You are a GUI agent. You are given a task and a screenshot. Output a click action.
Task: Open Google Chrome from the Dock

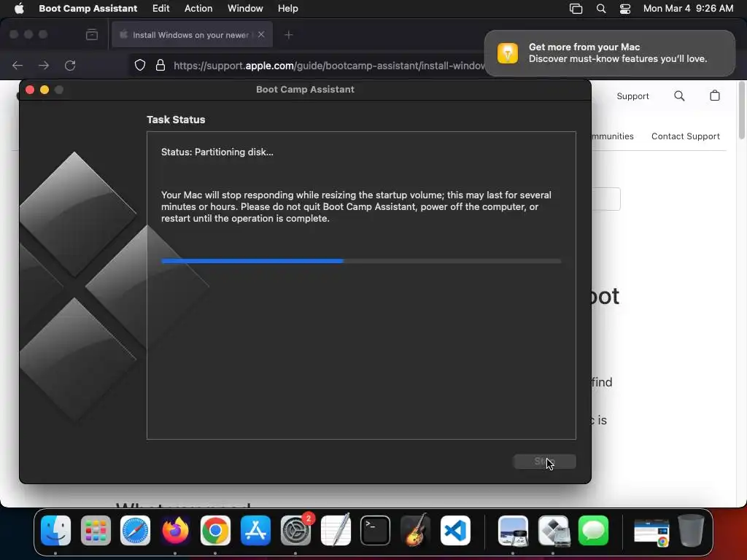(215, 531)
